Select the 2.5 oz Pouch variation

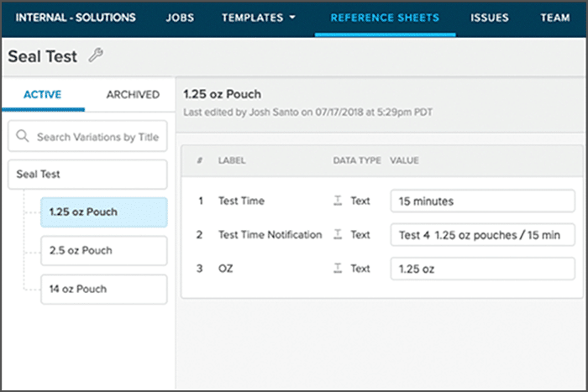pyautogui.click(x=104, y=251)
